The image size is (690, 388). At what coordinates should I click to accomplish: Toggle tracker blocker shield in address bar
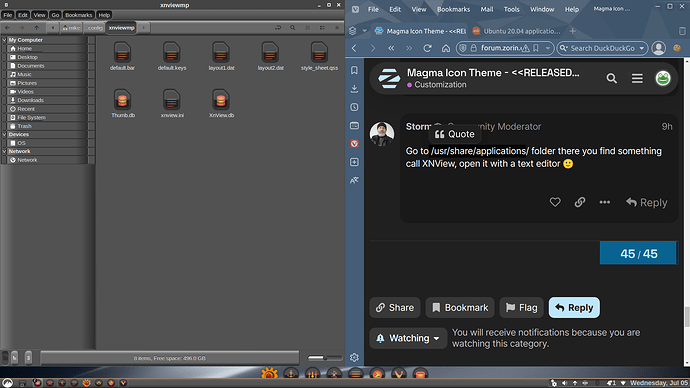tap(463, 48)
